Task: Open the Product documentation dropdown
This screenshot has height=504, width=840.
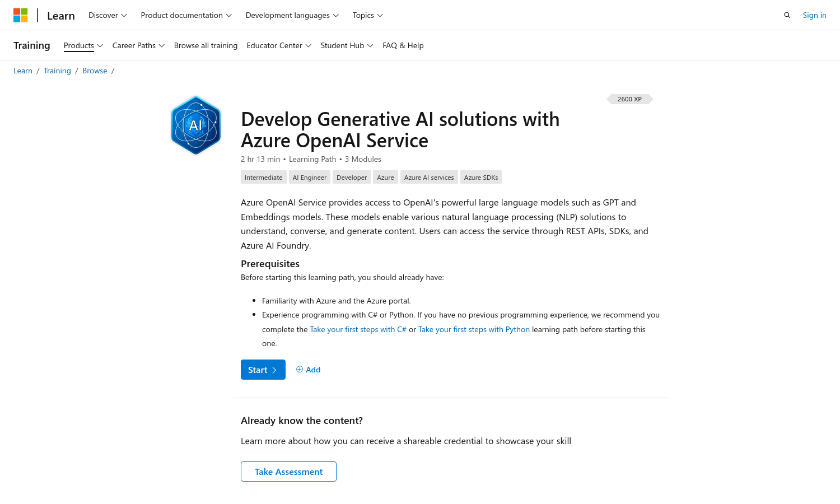Action: click(186, 15)
